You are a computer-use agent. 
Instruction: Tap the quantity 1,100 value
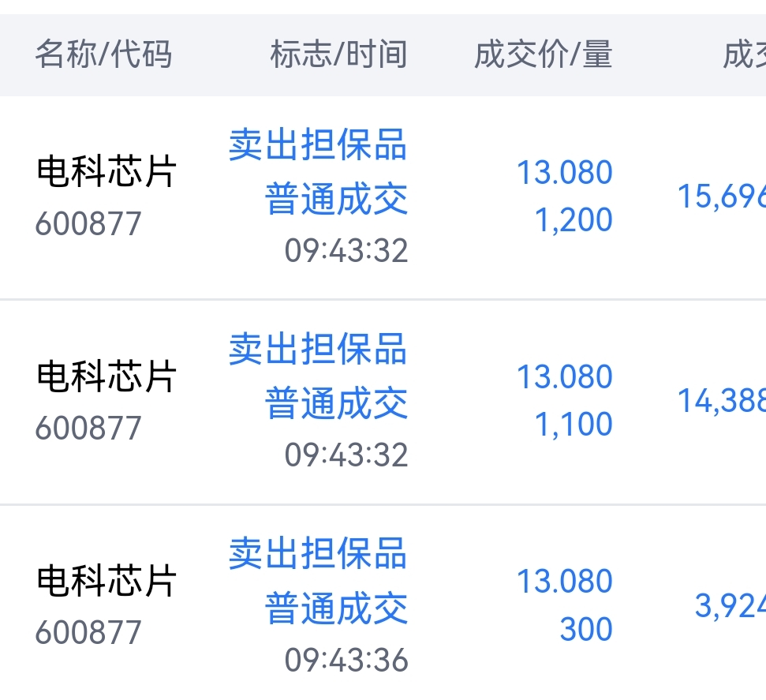click(x=574, y=424)
